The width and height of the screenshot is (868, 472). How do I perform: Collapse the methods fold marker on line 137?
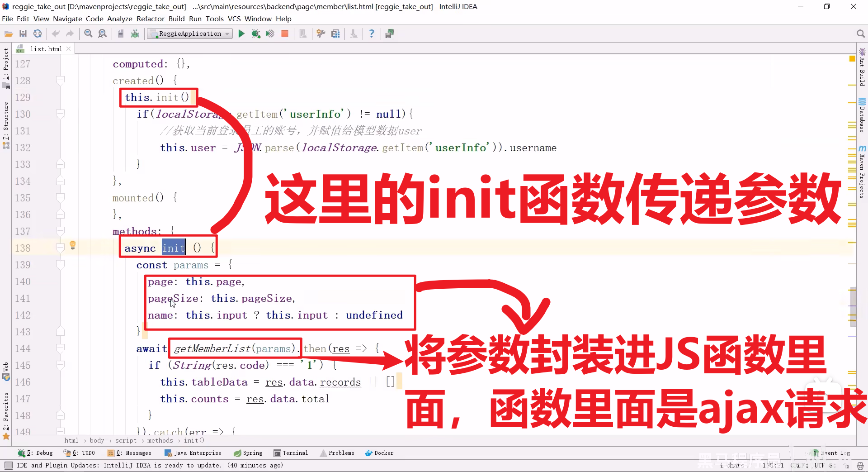tap(60, 231)
